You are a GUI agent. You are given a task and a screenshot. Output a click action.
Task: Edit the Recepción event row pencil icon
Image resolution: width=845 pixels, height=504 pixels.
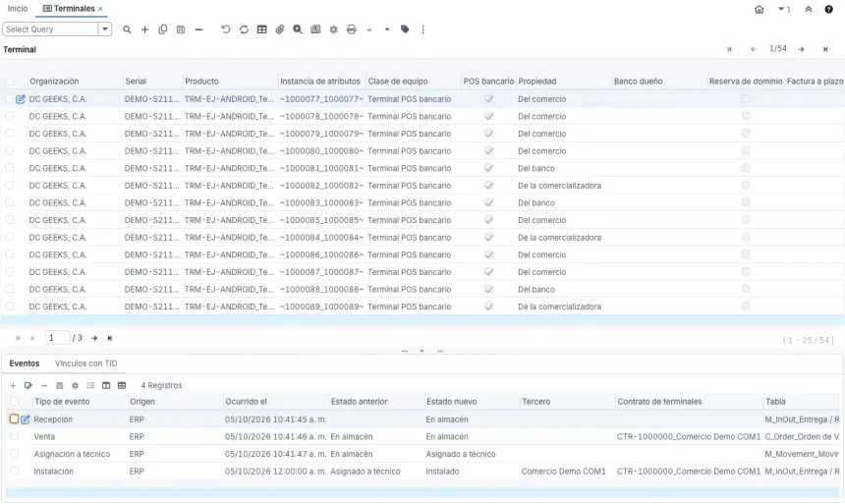pos(26,420)
